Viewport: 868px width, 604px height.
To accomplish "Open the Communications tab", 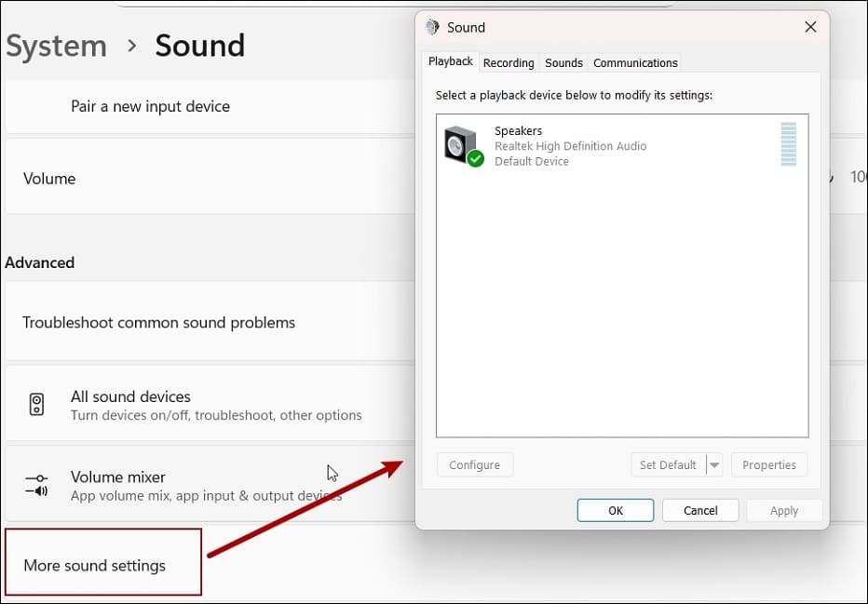I will (634, 62).
